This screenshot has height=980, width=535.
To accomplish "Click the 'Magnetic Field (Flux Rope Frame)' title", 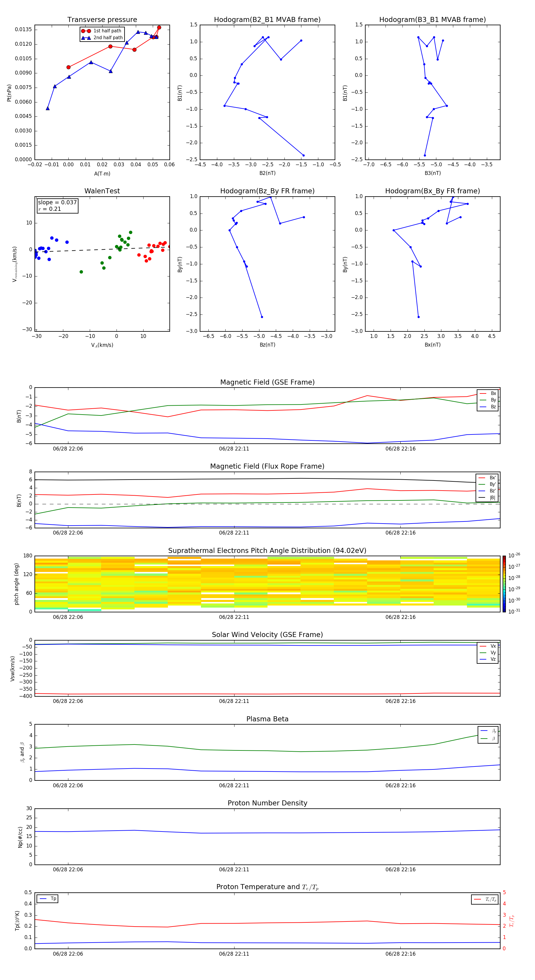I will click(x=267, y=467).
